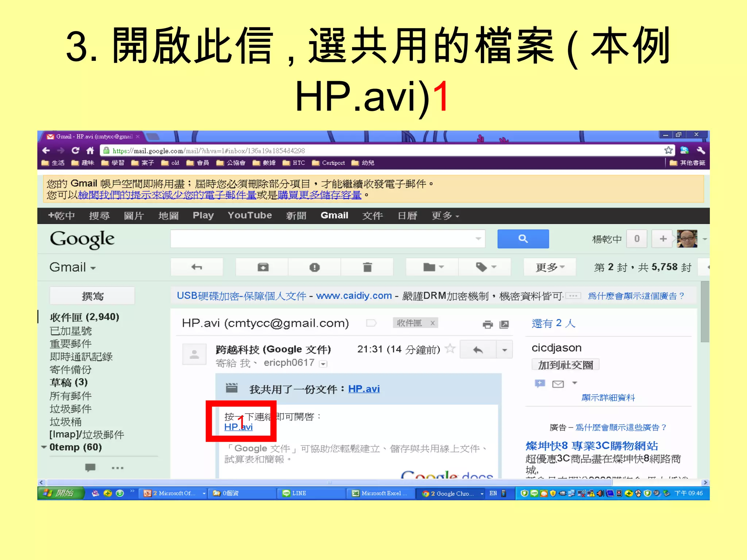The width and height of the screenshot is (747, 560).
Task: Open the Chrome wrench settings menu
Action: pos(701,150)
